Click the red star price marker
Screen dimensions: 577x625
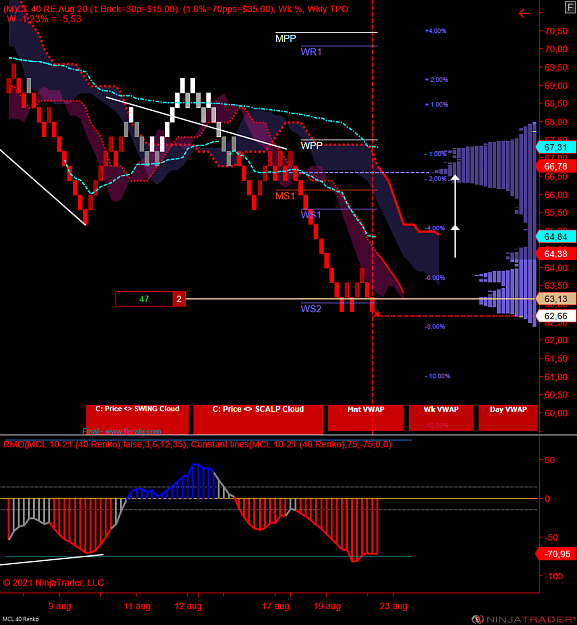tap(377, 314)
